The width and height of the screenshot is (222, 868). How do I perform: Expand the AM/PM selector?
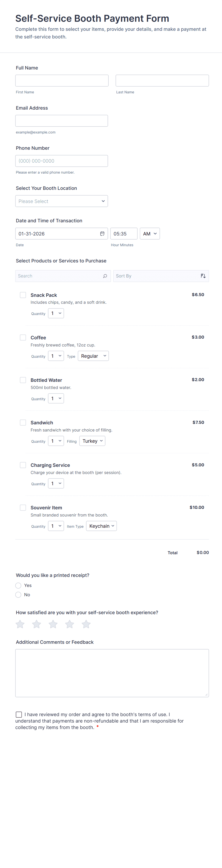point(150,234)
